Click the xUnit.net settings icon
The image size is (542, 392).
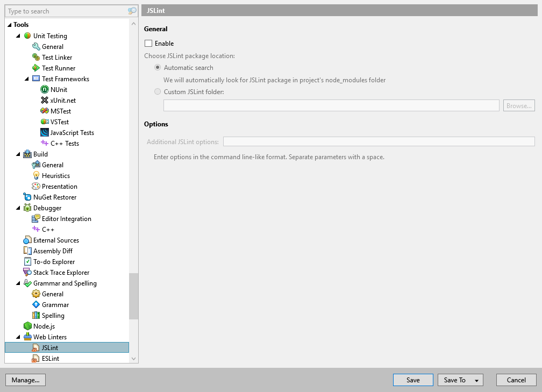44,100
